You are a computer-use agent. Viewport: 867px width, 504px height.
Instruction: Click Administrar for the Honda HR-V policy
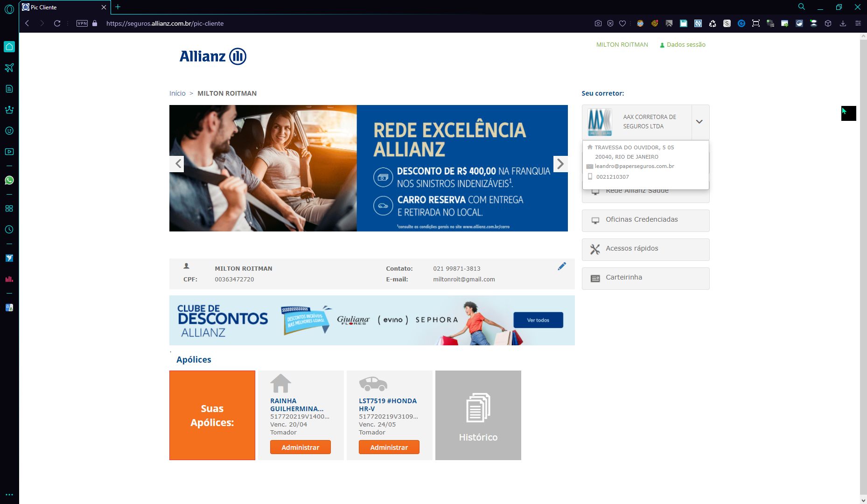[x=389, y=447]
